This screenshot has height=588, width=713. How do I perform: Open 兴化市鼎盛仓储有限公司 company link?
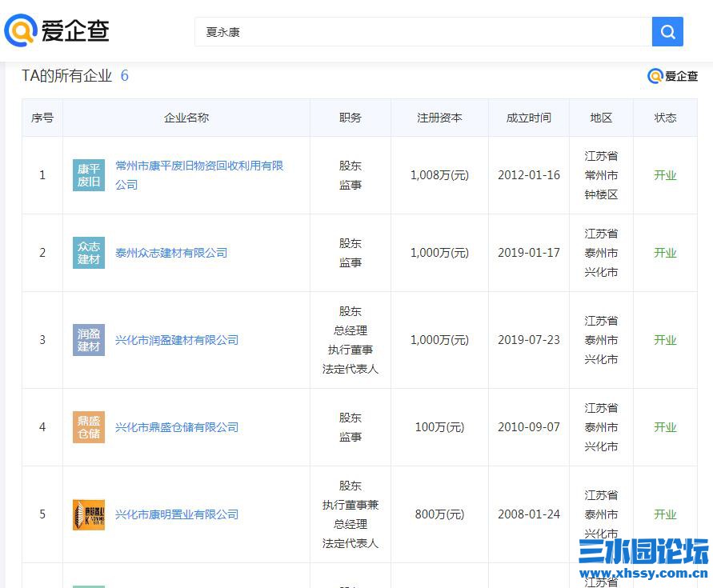(177, 427)
